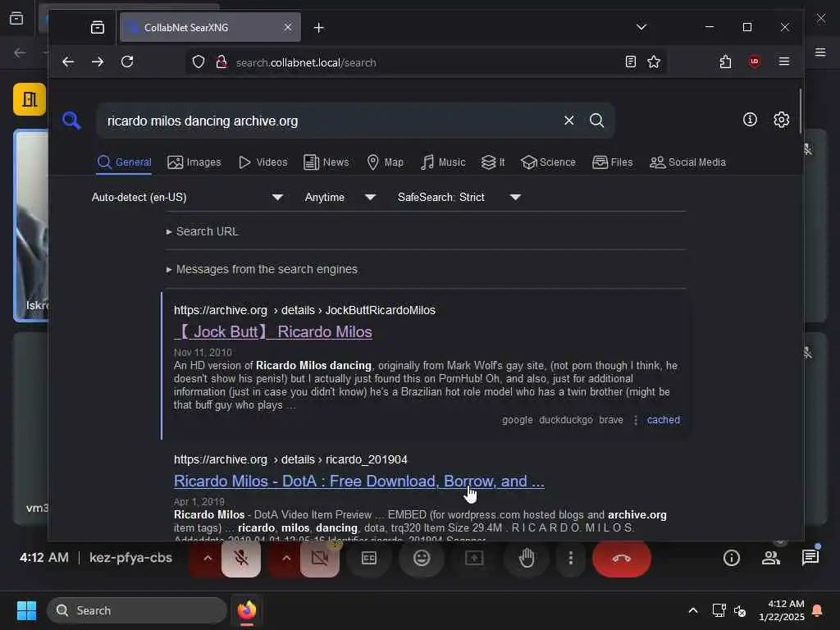Screen dimensions: 840x630
Task: Click the uBlock Origin extension icon
Action: (x=755, y=62)
